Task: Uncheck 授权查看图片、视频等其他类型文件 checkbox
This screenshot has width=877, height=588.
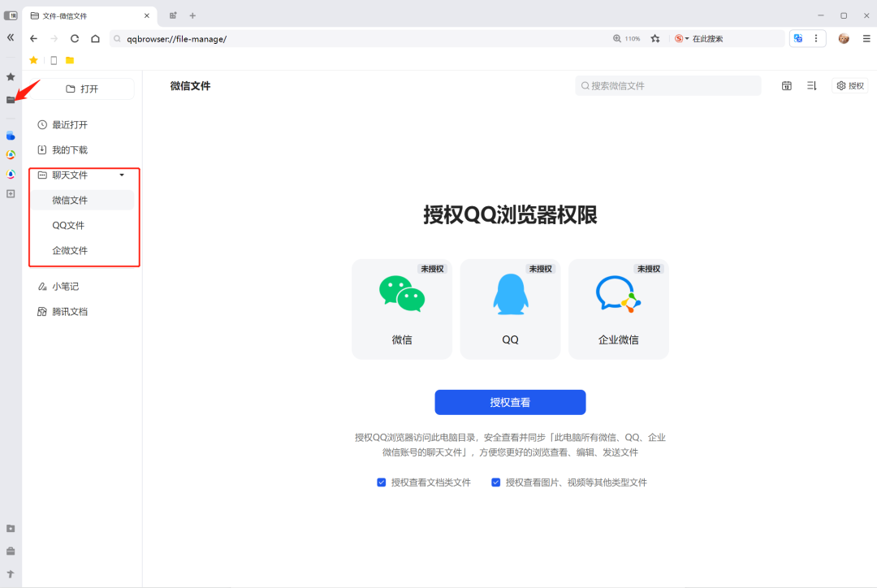Action: point(495,482)
